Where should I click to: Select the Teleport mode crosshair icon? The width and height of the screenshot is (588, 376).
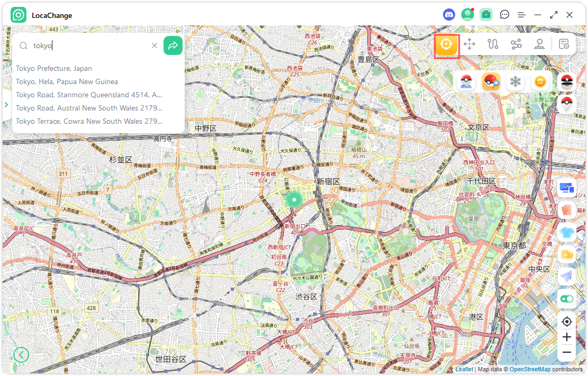click(x=446, y=44)
